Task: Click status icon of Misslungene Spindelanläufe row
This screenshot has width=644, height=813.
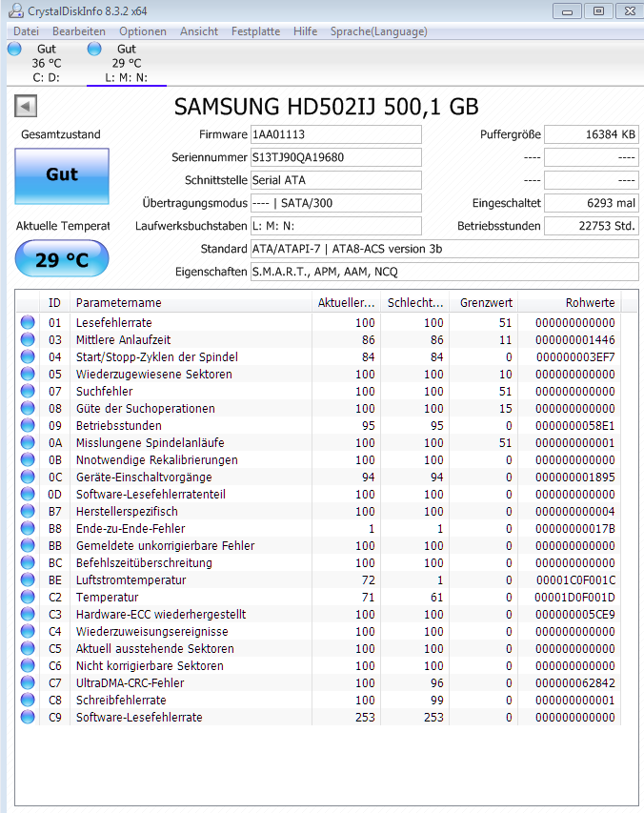Action: (28, 442)
